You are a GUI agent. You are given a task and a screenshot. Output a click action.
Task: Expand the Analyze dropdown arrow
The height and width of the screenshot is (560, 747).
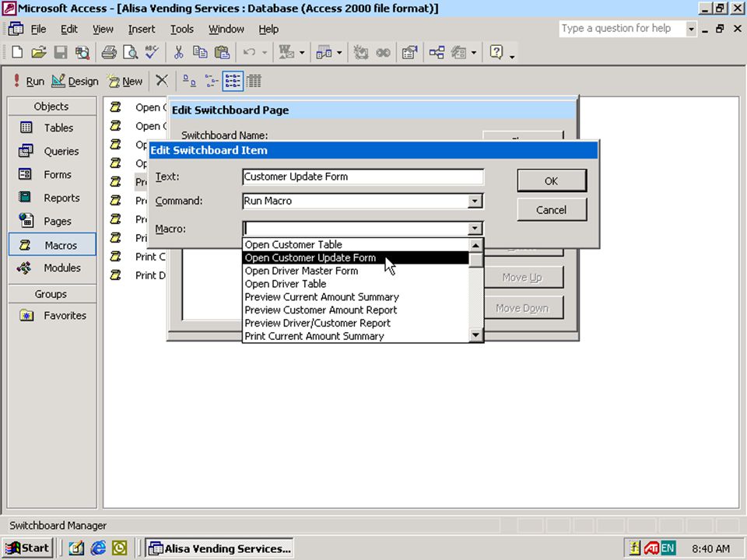[339, 52]
